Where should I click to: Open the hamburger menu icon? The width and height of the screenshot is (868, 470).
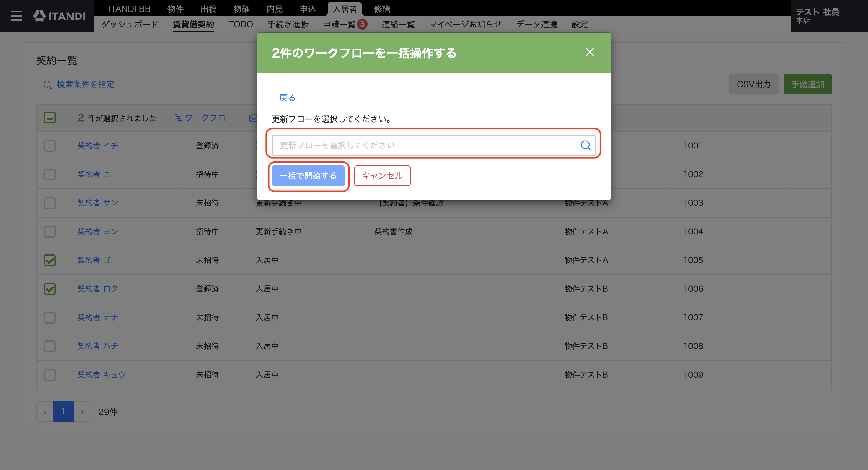click(x=16, y=16)
